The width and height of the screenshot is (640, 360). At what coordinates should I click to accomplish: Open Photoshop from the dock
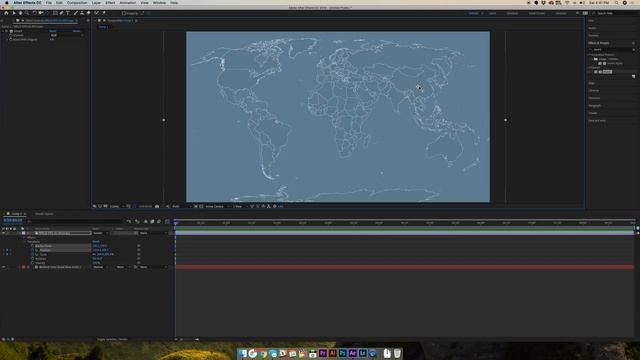point(343,353)
